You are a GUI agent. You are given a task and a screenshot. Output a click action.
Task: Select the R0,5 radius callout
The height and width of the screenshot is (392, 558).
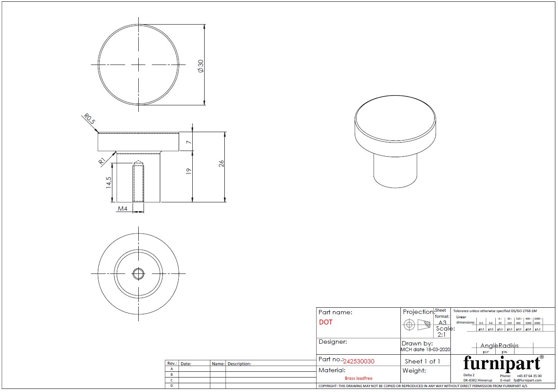[89, 119]
